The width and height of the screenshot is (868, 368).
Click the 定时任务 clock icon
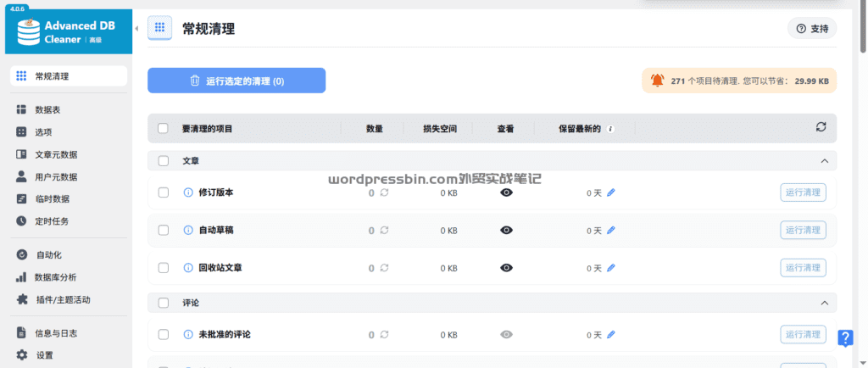pos(21,220)
